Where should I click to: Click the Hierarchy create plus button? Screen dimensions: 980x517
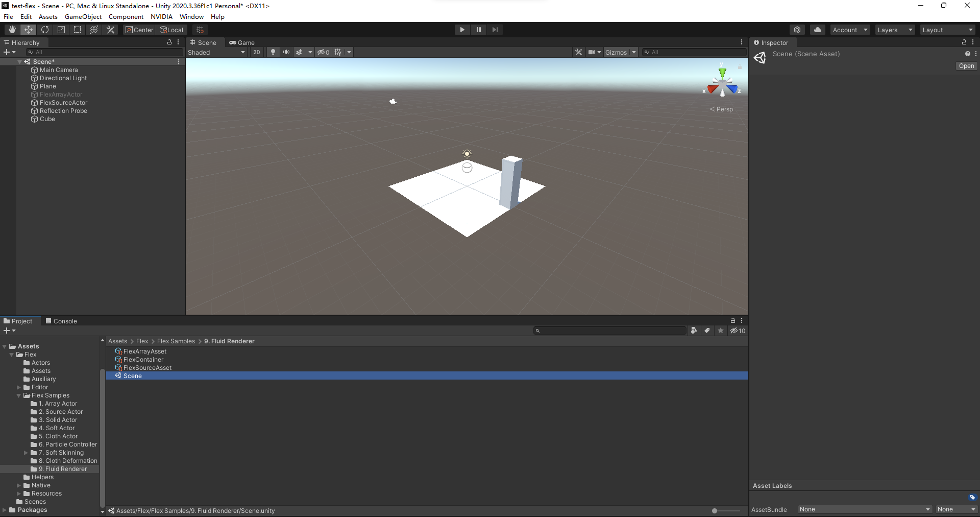(9, 52)
